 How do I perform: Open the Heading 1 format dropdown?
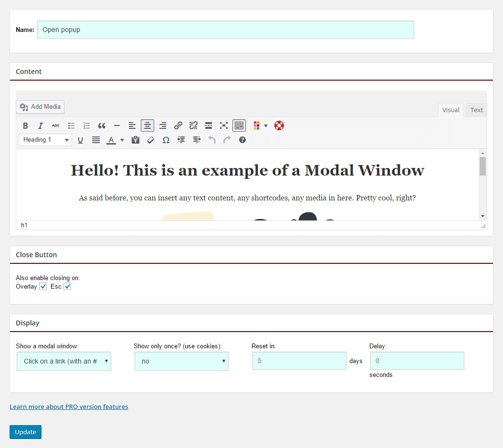45,140
